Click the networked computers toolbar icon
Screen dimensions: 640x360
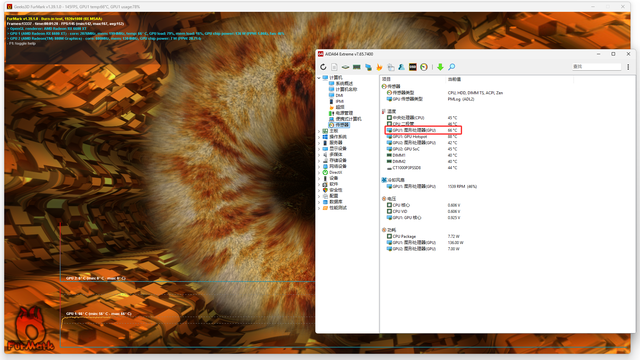point(368,67)
